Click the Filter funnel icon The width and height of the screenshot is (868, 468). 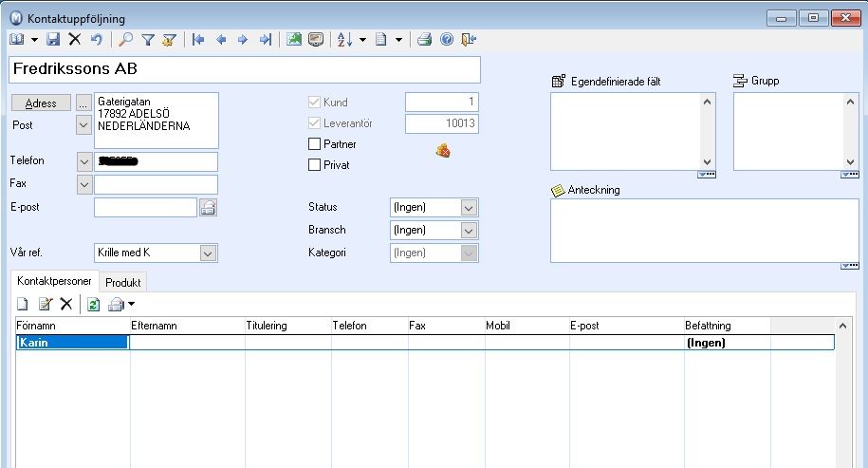148,40
